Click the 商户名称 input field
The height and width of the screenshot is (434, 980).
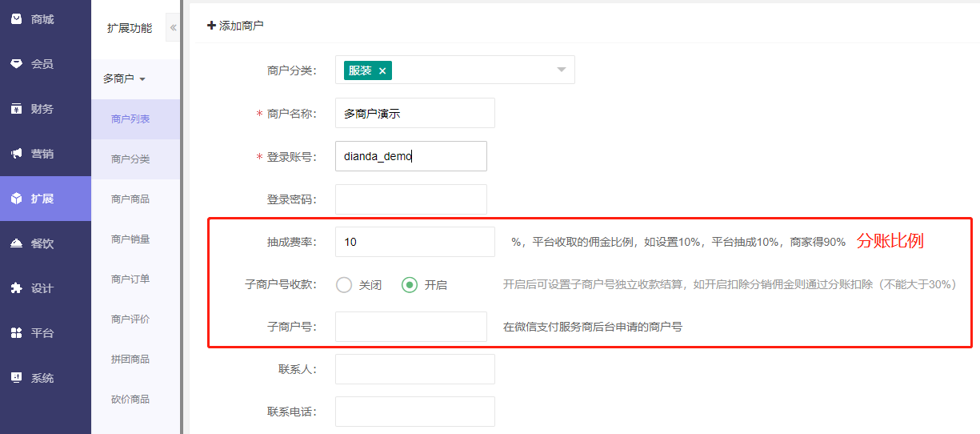[x=415, y=113]
